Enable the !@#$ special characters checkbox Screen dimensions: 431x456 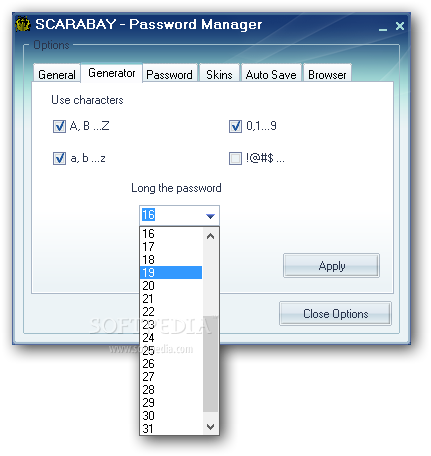click(x=235, y=158)
